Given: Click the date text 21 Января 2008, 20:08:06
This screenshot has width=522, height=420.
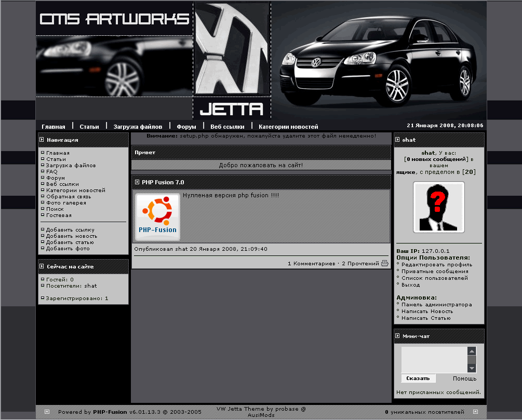Looking at the screenshot, I should (x=445, y=126).
